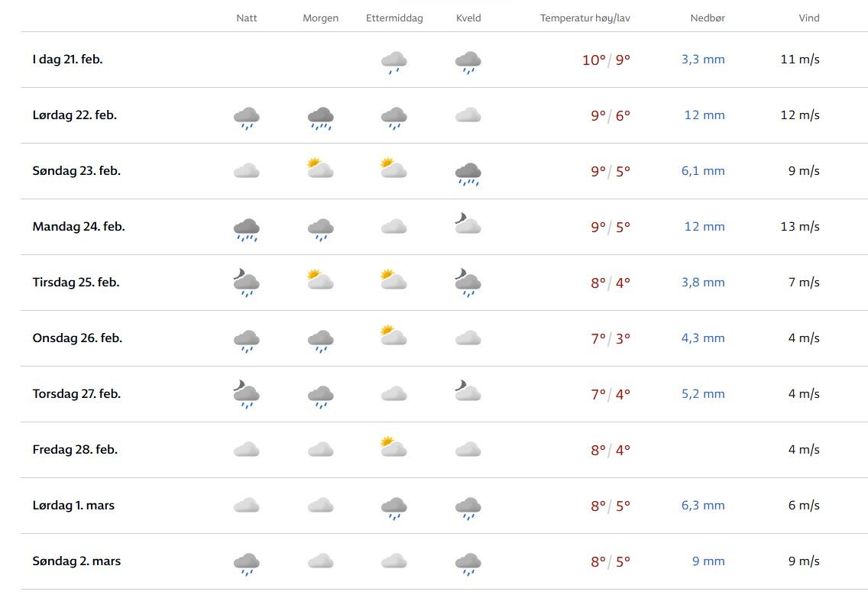
Task: Click Sunday 23 Feb morning partly sunny icon
Action: [320, 170]
